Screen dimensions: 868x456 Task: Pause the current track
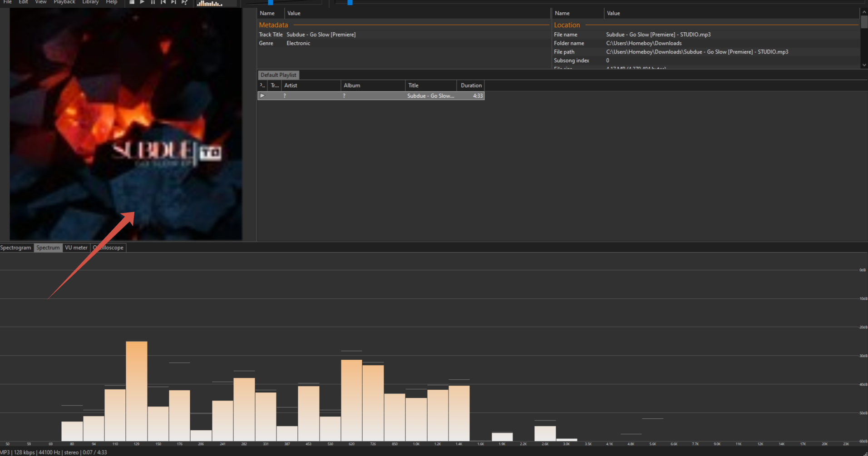tap(153, 2)
